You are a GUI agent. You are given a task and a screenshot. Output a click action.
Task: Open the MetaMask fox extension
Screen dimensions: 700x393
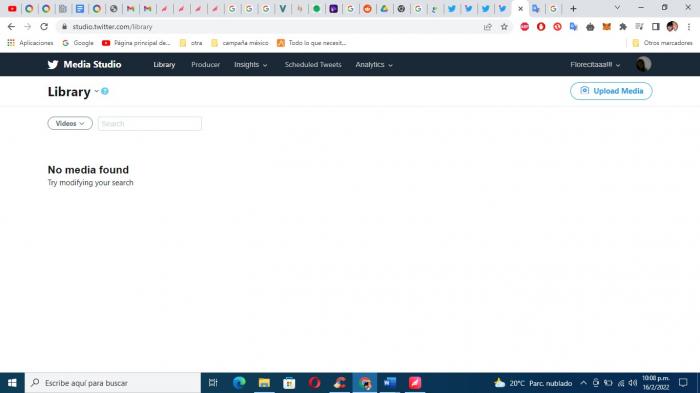606,27
